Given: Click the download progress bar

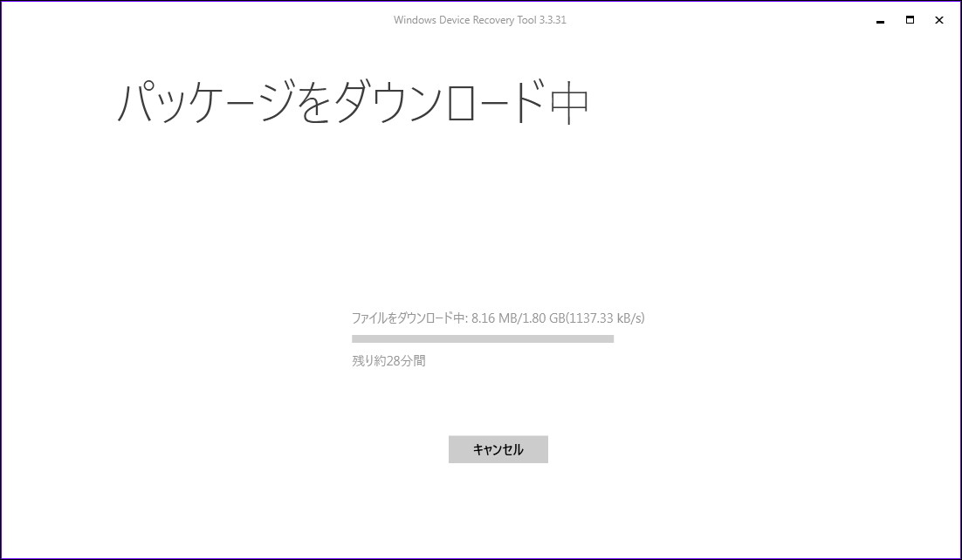Looking at the screenshot, I should pos(482,337).
